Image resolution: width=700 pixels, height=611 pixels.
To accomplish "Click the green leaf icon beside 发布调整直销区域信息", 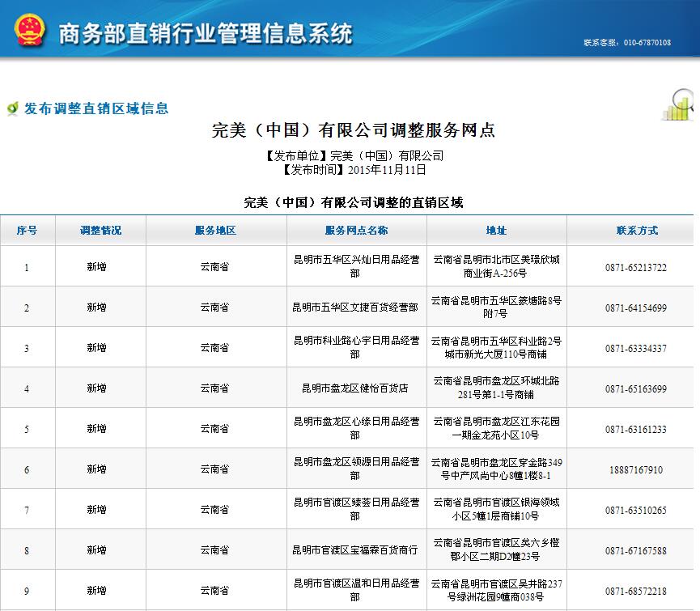I will coord(12,108).
